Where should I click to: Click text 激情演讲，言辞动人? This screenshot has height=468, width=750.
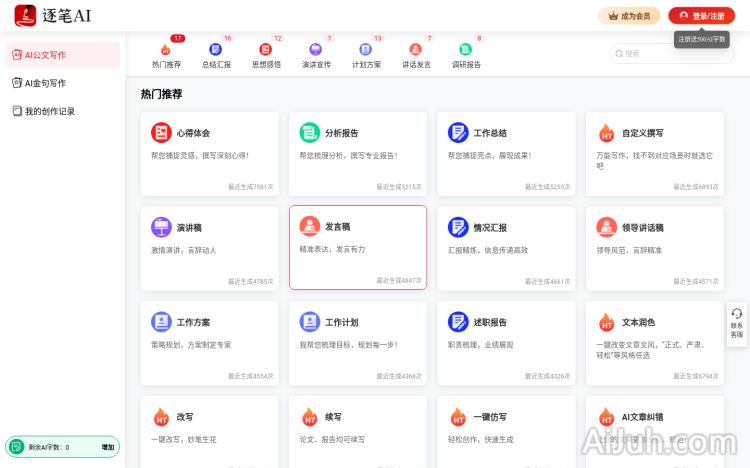pyautogui.click(x=184, y=250)
